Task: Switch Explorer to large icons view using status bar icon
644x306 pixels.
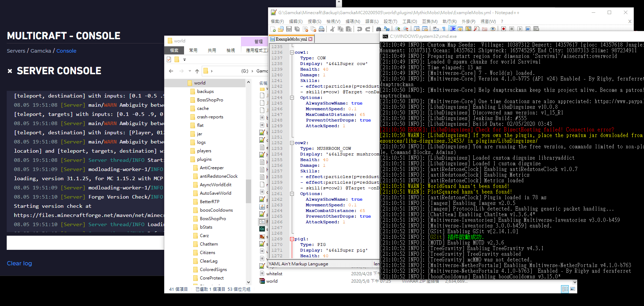Action: (573, 289)
